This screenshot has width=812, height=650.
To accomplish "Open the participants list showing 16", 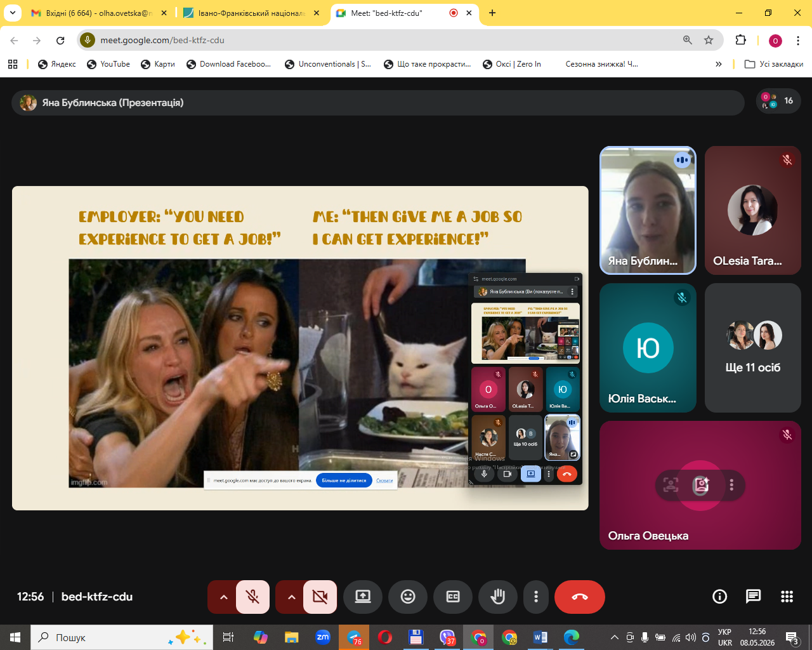I will coord(778,101).
